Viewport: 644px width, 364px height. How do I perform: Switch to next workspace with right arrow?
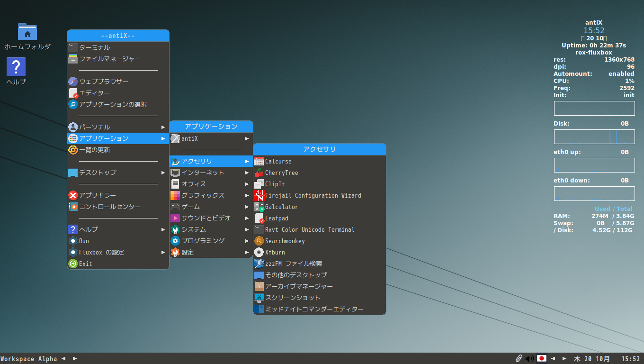tap(74, 359)
